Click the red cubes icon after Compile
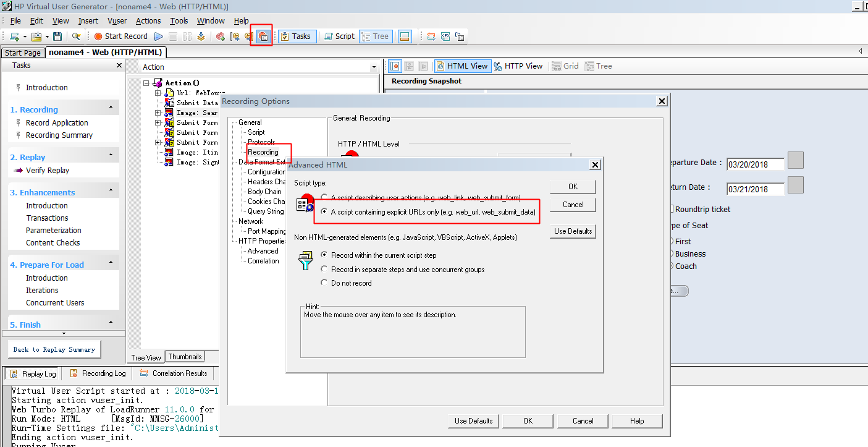868x447 pixels. point(221,36)
